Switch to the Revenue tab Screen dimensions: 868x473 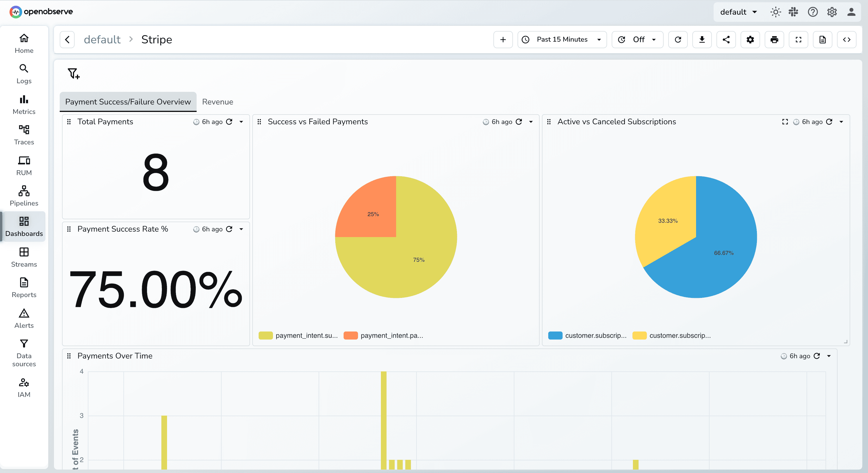tap(217, 102)
